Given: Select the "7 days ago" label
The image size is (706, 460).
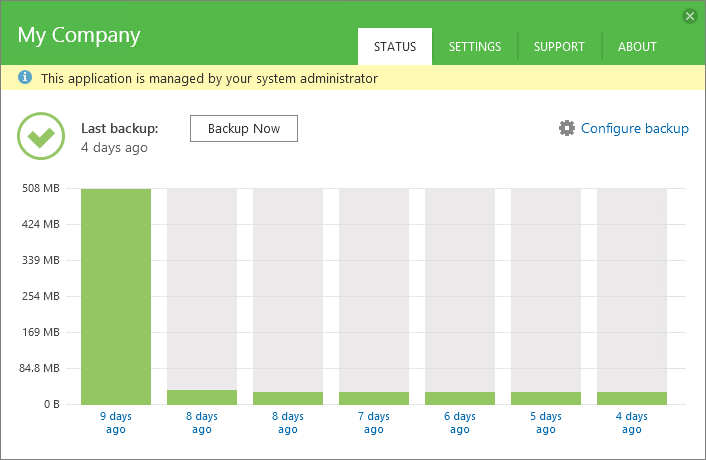Looking at the screenshot, I should coord(374,423).
